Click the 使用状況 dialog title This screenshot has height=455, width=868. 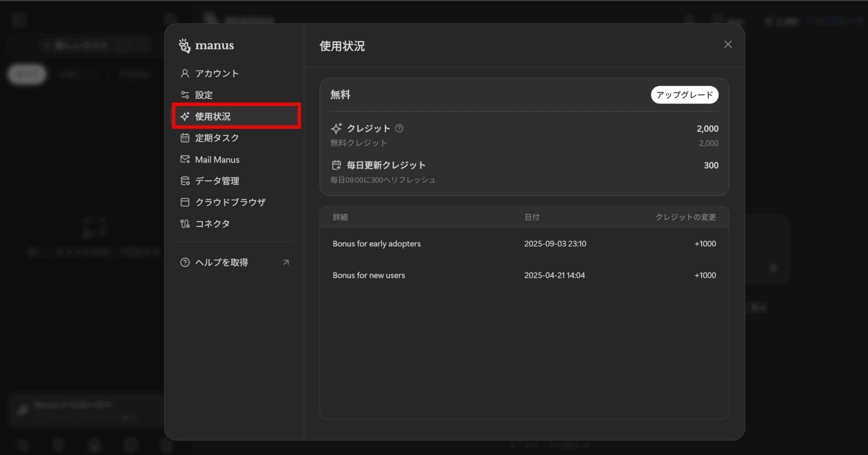(x=342, y=46)
